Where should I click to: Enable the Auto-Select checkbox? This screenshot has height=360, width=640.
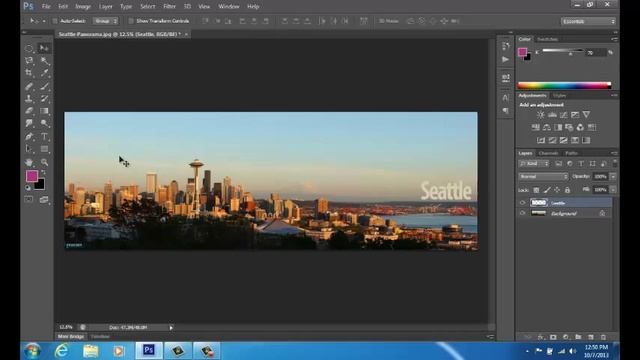tap(55, 21)
